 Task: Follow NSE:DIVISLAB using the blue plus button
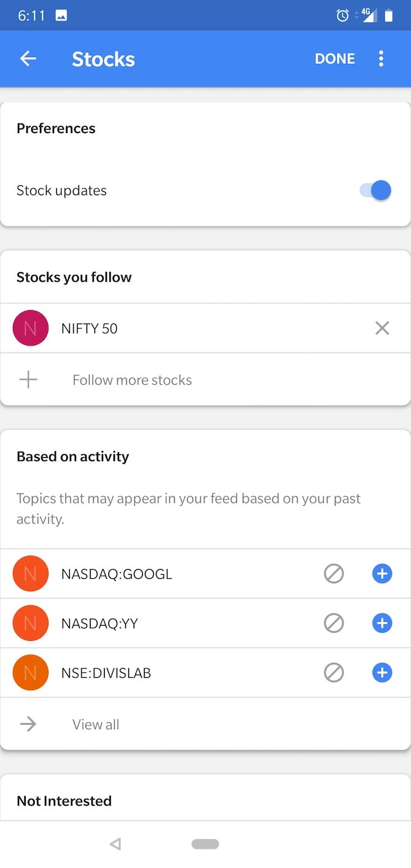pyautogui.click(x=382, y=672)
